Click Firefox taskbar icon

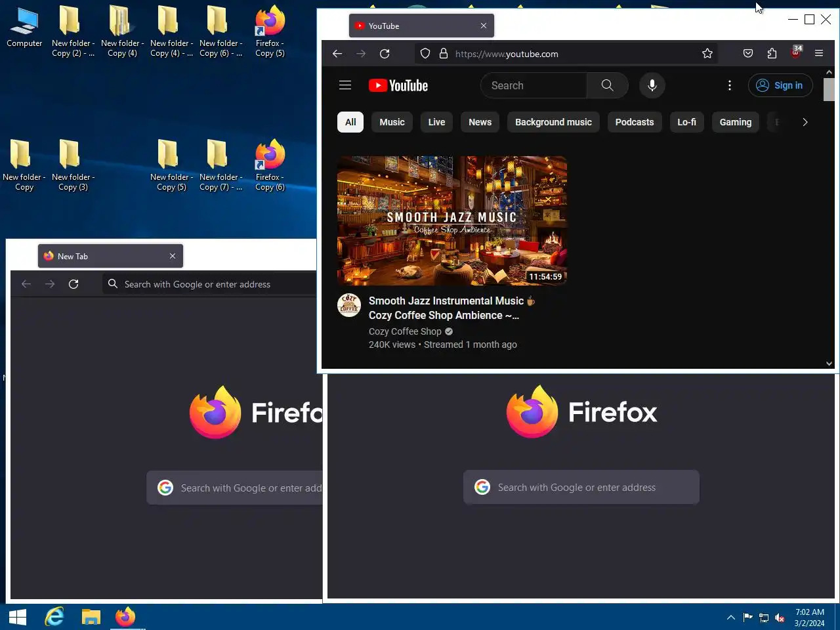tap(125, 617)
